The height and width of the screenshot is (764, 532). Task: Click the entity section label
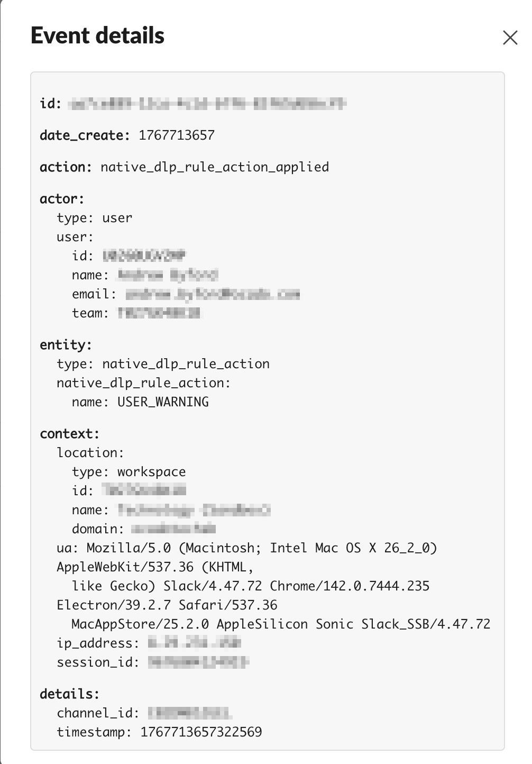pyautogui.click(x=66, y=345)
